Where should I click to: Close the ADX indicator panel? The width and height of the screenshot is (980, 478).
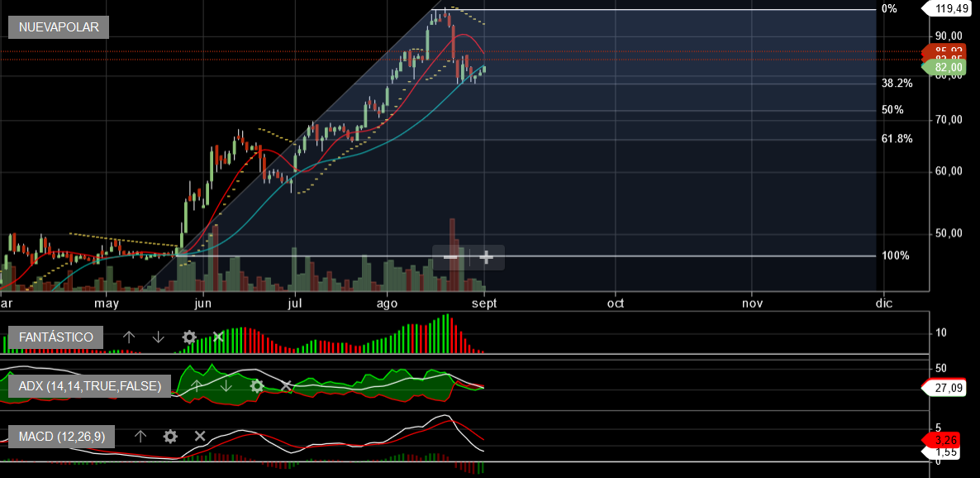pyautogui.click(x=286, y=385)
